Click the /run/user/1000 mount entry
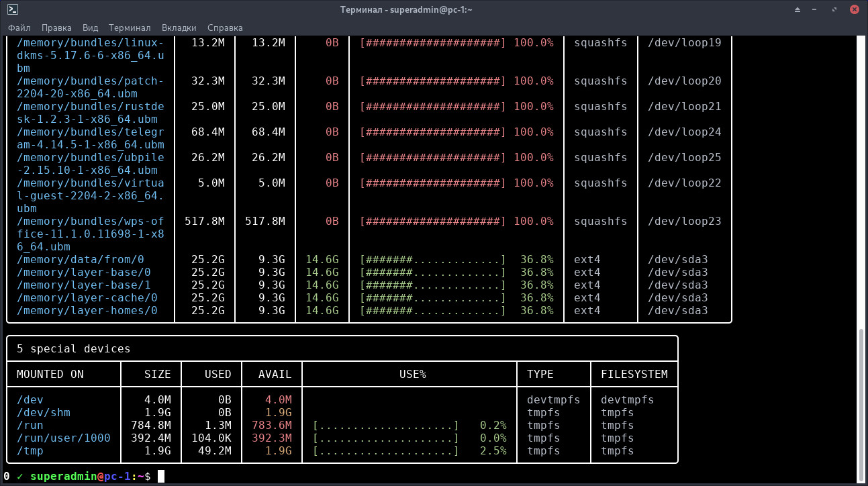The image size is (868, 486). pos(64,438)
